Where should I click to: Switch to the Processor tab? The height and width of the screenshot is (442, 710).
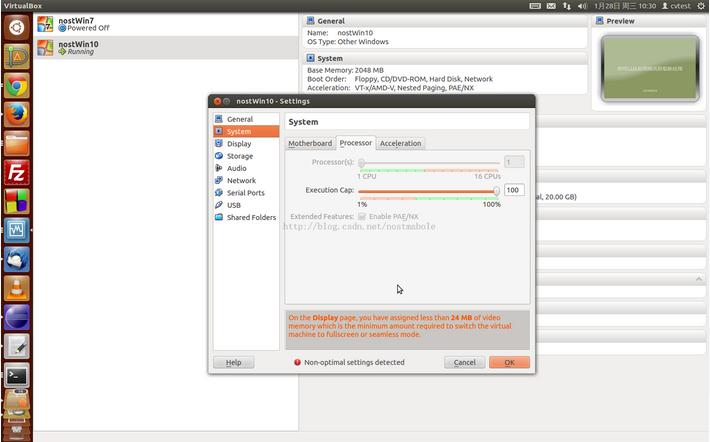tap(355, 143)
